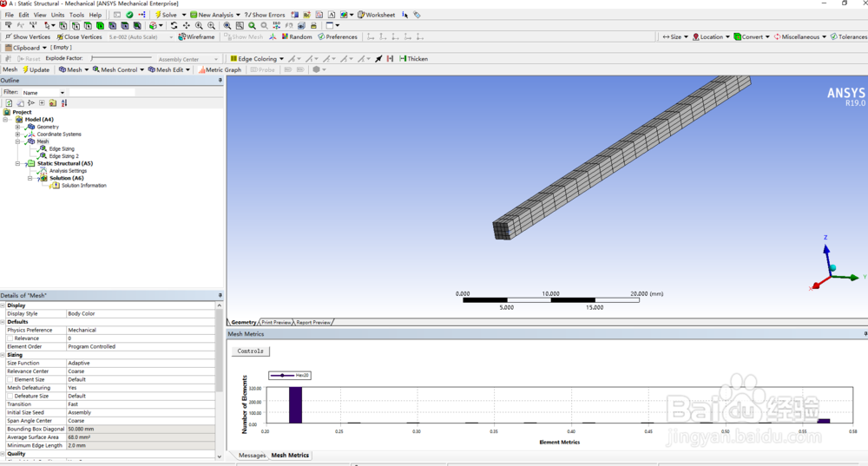Open the Convert toolbar menu

[752, 37]
